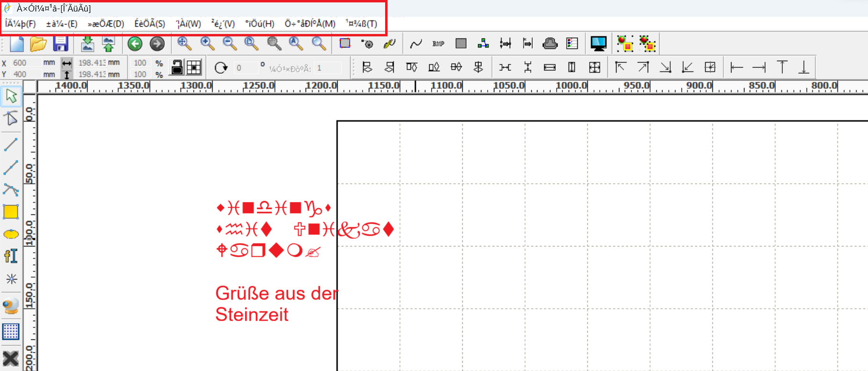Click the blue monitor preview icon
Screen dimensions: 868x371
tap(598, 44)
